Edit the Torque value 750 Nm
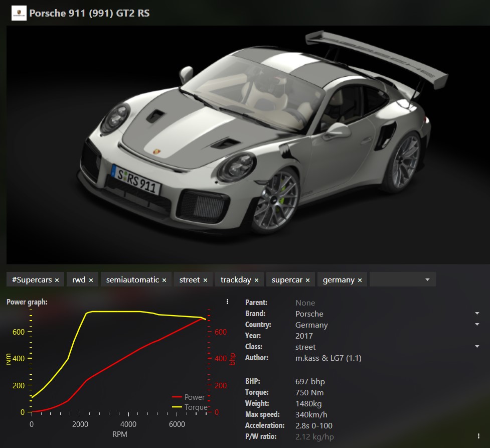Image resolution: width=490 pixels, height=448 pixels. pyautogui.click(x=309, y=392)
